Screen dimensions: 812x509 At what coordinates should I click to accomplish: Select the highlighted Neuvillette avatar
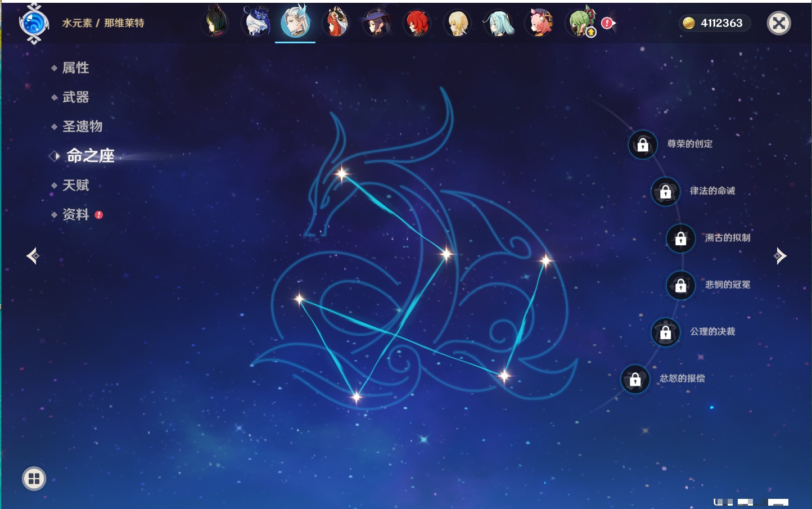point(296,22)
